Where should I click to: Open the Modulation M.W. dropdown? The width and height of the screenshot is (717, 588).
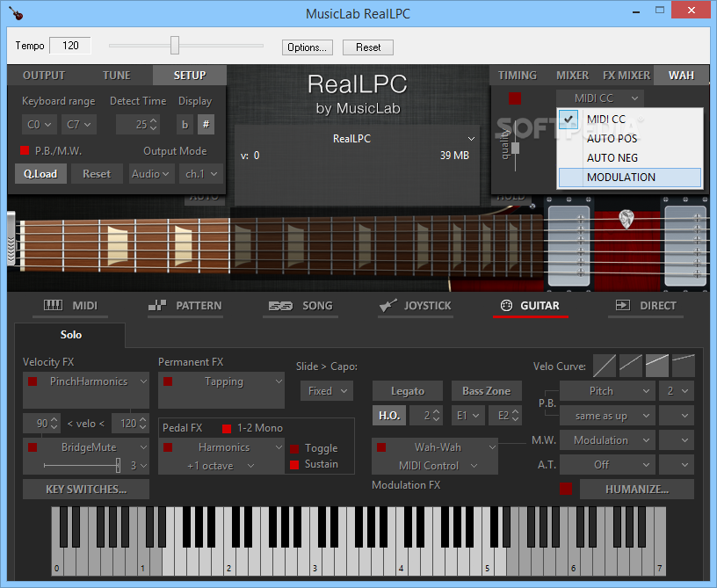click(x=607, y=440)
